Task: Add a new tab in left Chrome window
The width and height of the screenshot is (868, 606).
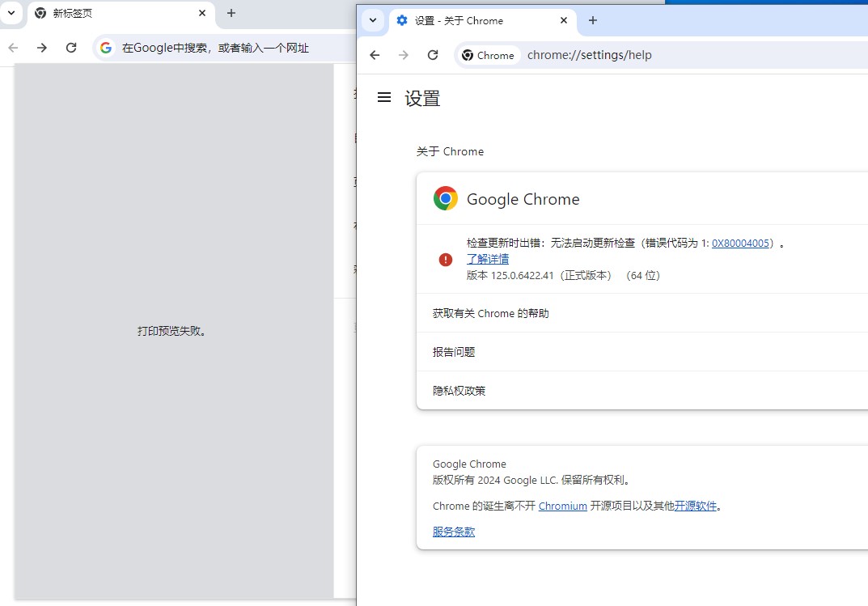Action: click(x=231, y=13)
